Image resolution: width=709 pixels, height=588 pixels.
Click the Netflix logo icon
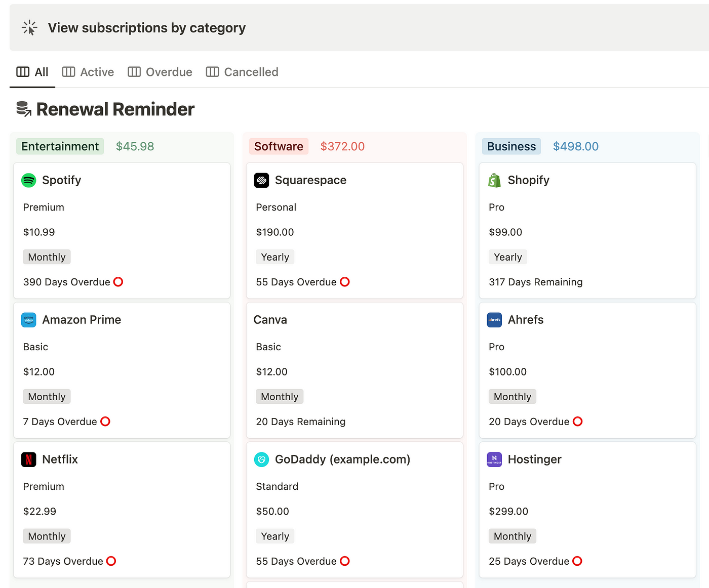pyautogui.click(x=29, y=459)
